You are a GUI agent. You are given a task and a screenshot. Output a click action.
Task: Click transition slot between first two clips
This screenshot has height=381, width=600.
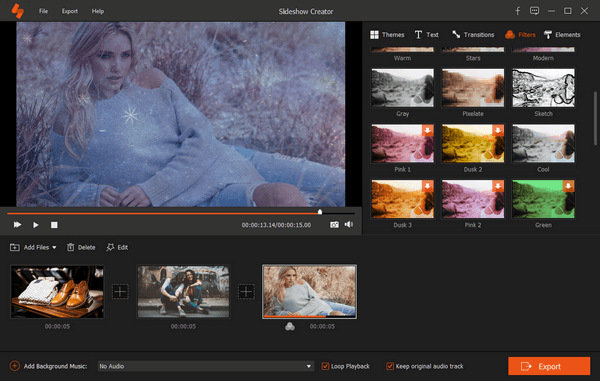pos(120,292)
